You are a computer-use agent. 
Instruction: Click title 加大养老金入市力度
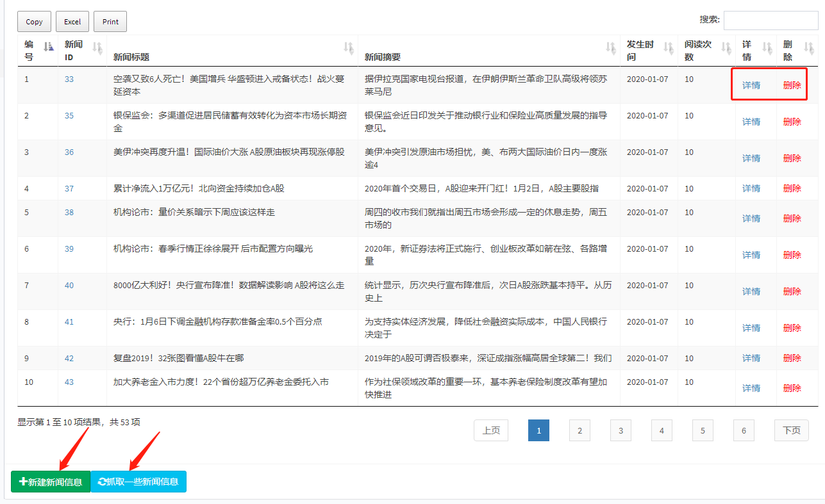pyautogui.click(x=221, y=382)
